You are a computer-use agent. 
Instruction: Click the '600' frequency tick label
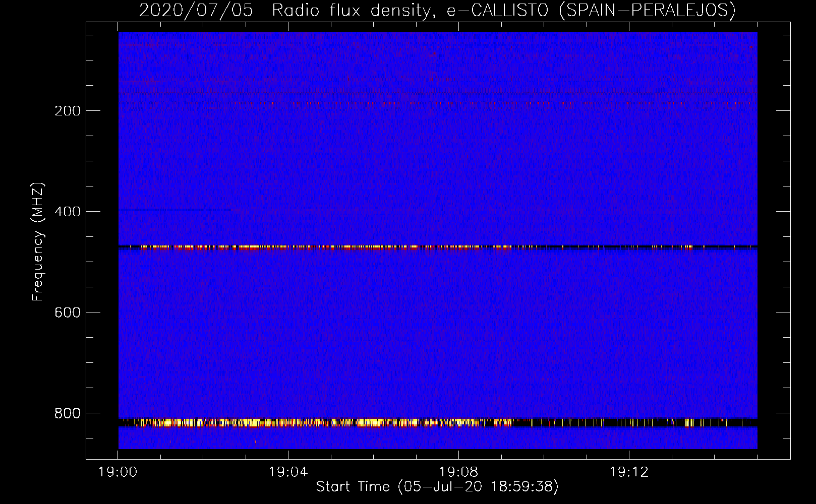coord(68,312)
